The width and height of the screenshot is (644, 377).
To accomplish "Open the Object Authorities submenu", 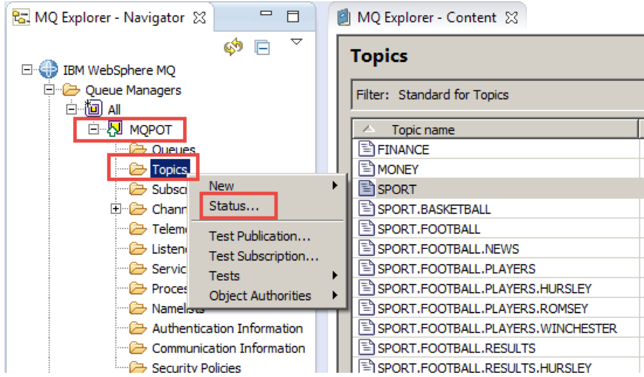I will tap(268, 296).
